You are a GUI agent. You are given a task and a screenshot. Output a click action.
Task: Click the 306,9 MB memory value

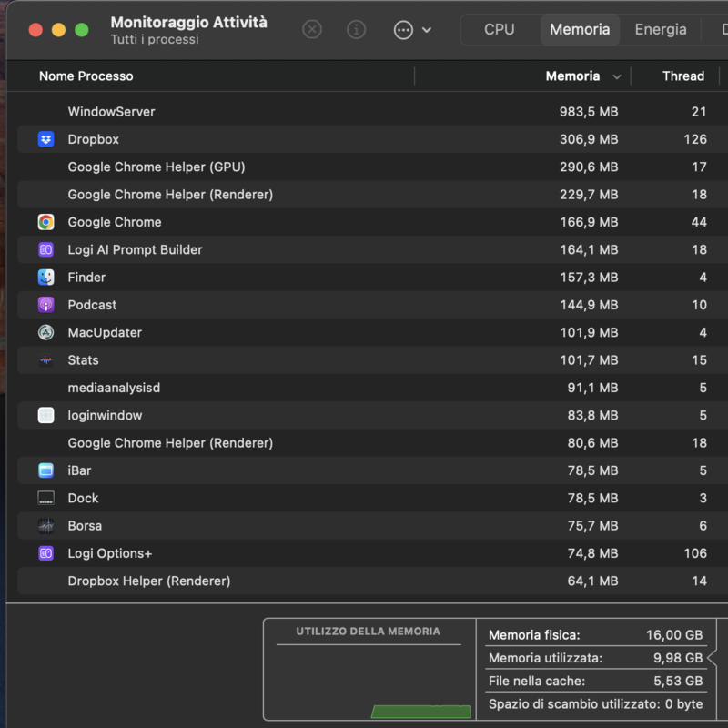(x=589, y=139)
